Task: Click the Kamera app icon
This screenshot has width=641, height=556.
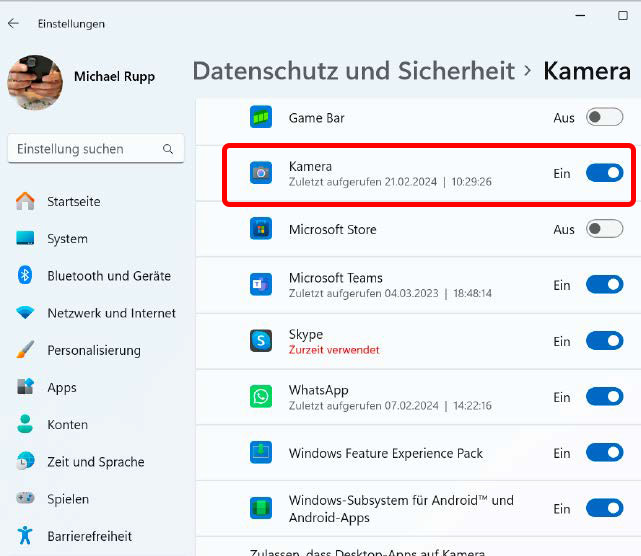Action: click(x=261, y=173)
